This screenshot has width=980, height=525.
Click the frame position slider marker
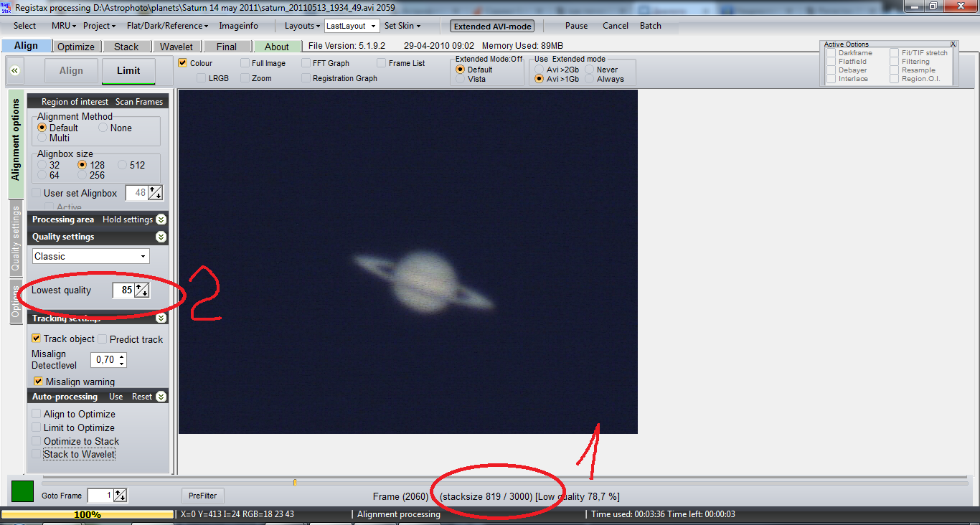(x=295, y=483)
